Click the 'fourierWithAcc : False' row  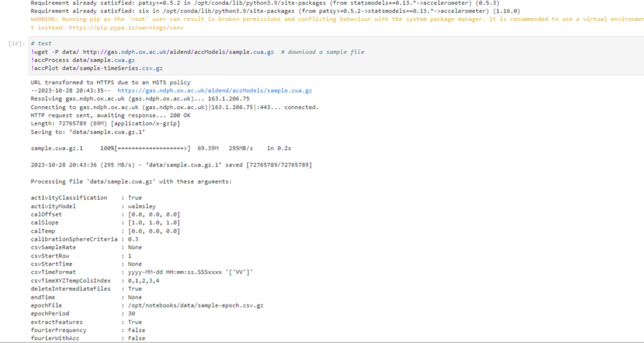88,338
